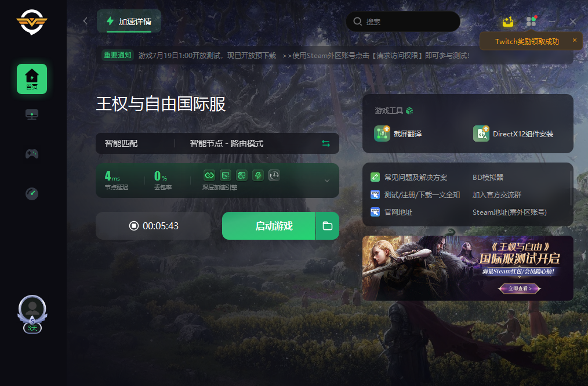Switch node using the 智能节点 swap arrows

tap(326, 143)
